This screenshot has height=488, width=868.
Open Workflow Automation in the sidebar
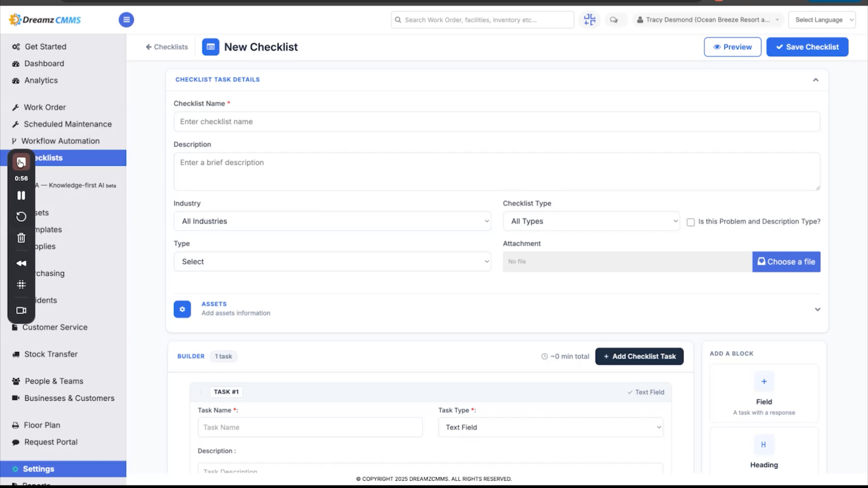tap(60, 141)
